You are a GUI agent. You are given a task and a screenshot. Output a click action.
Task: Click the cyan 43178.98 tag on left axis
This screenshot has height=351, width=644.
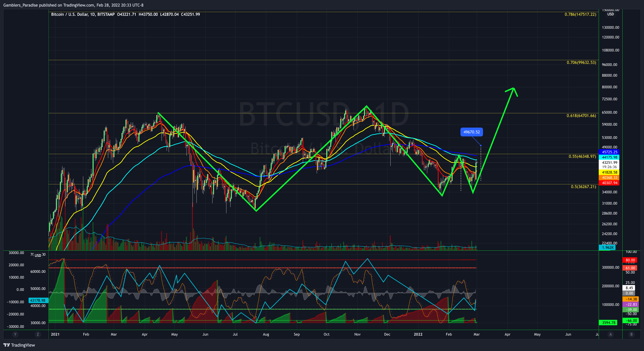(x=38, y=300)
